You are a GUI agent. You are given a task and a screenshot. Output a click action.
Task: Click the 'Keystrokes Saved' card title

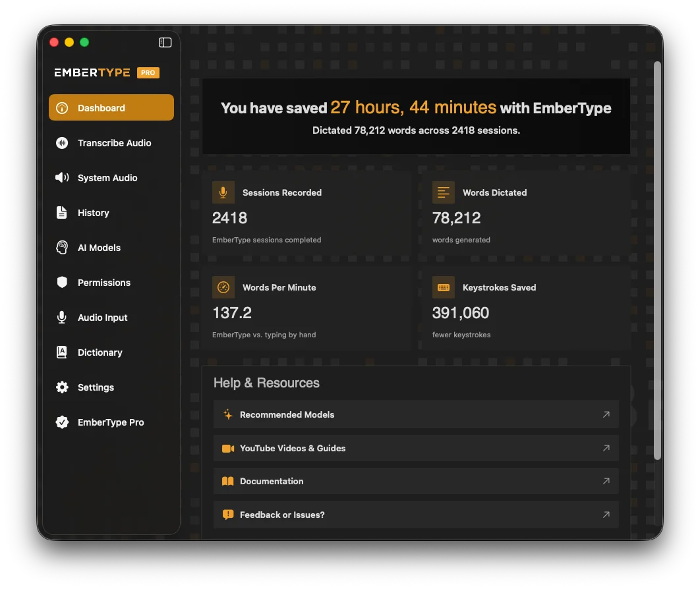[499, 287]
